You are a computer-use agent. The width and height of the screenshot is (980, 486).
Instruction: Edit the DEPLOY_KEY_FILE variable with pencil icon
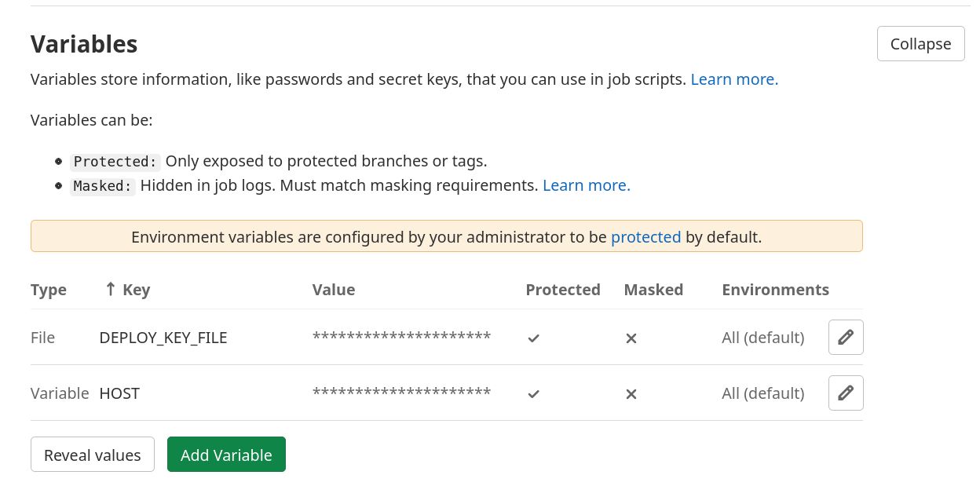846,338
